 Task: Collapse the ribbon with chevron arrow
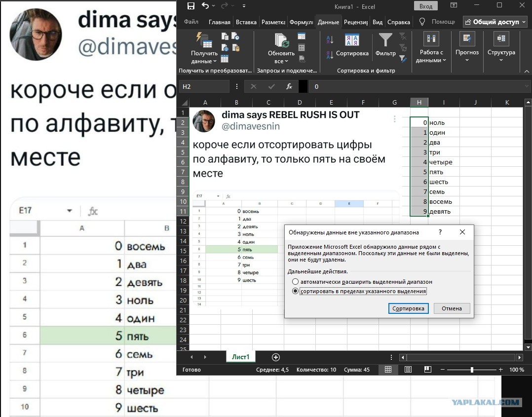(x=527, y=71)
